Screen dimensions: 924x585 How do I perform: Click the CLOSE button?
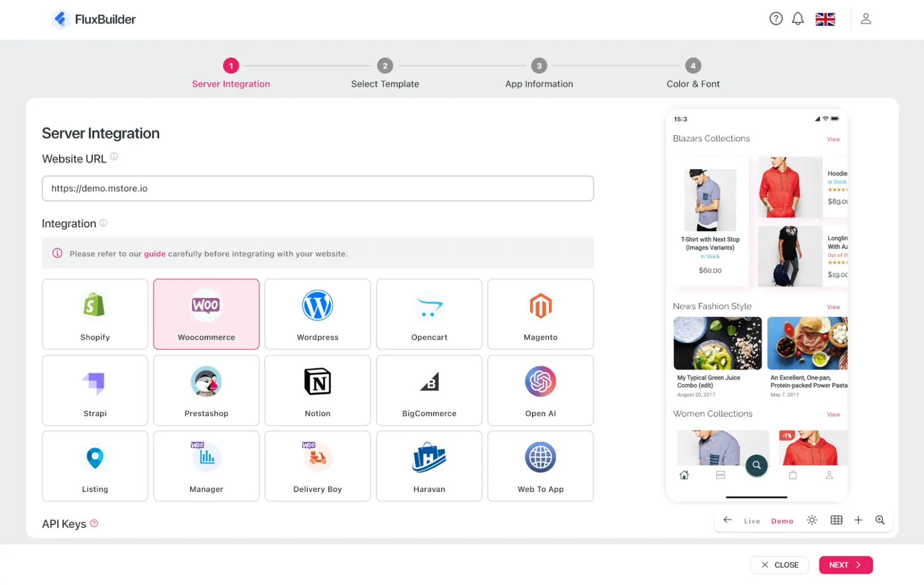click(x=780, y=565)
